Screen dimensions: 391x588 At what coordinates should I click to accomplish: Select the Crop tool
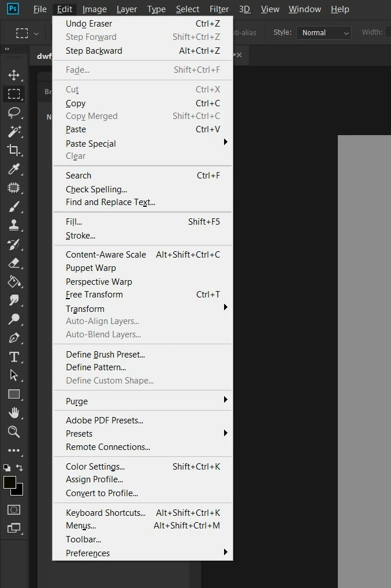[x=14, y=150]
